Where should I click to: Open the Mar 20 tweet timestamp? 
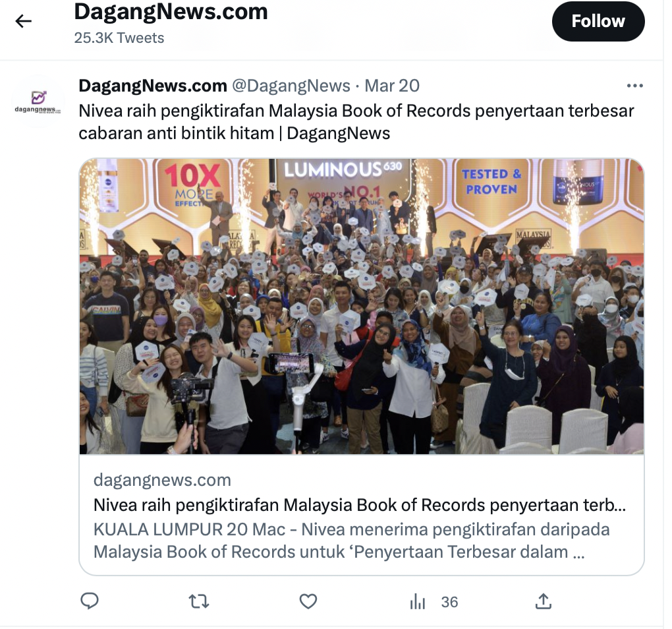[392, 86]
